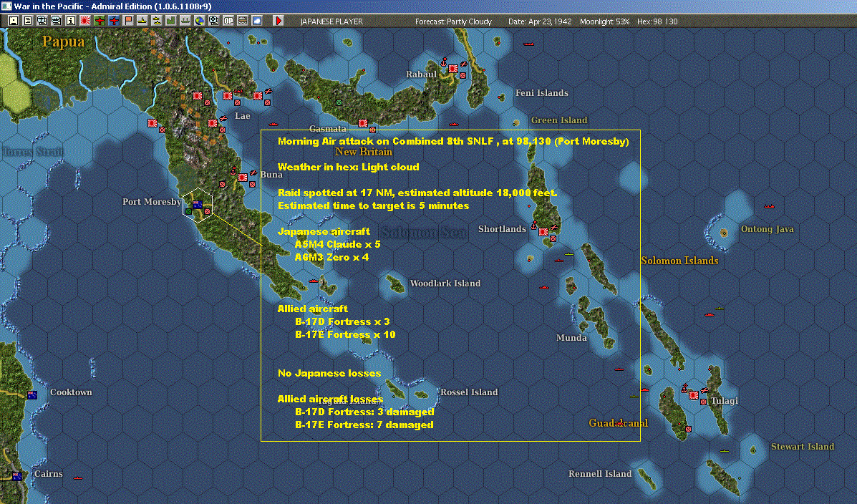Viewport: 857px width, 504px height.
Task: Select the Japanese base flag at Rabaul
Action: [453, 69]
